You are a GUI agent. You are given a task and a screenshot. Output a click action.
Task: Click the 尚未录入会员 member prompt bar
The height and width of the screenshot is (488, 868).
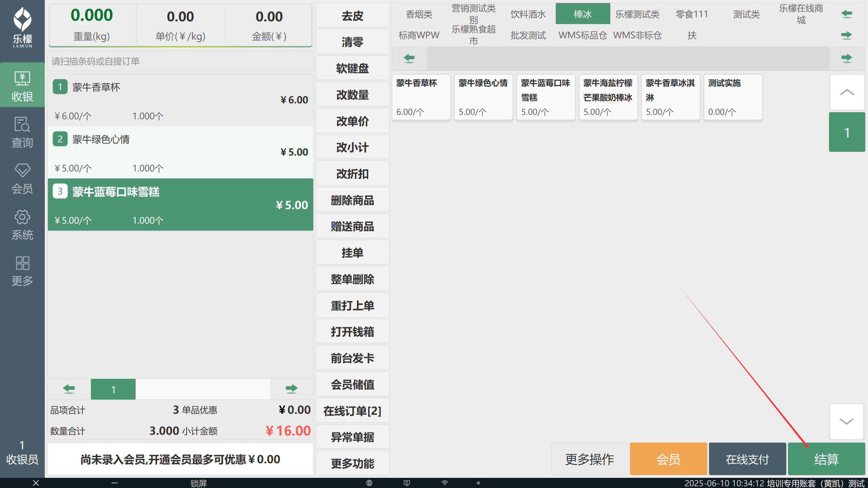(x=180, y=459)
